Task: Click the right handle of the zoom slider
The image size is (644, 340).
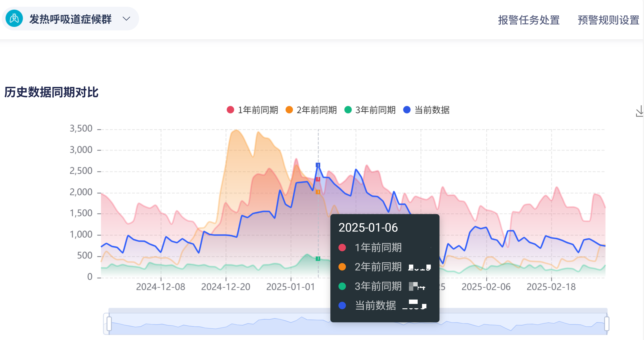Action: [607, 324]
